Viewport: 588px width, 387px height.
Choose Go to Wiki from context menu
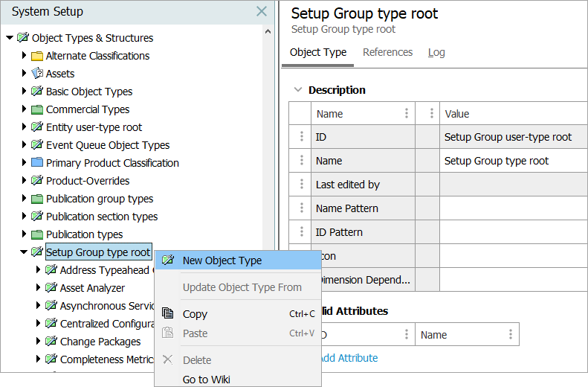[x=206, y=380]
